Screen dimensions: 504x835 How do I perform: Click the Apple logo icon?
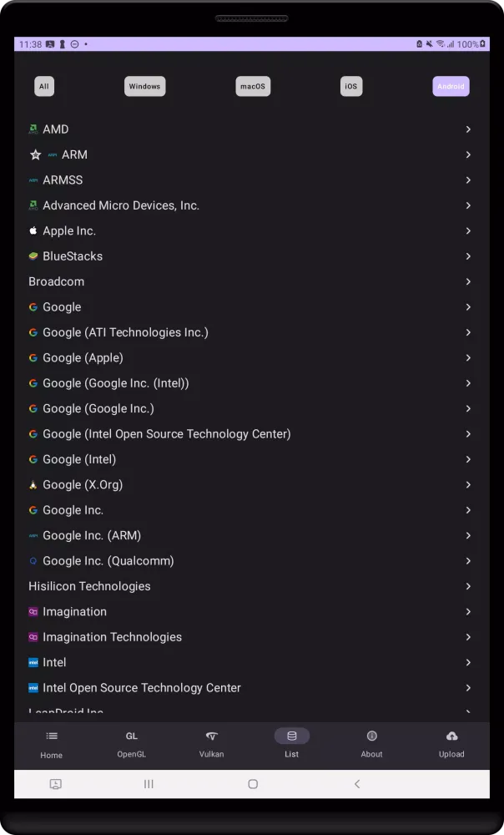[33, 230]
